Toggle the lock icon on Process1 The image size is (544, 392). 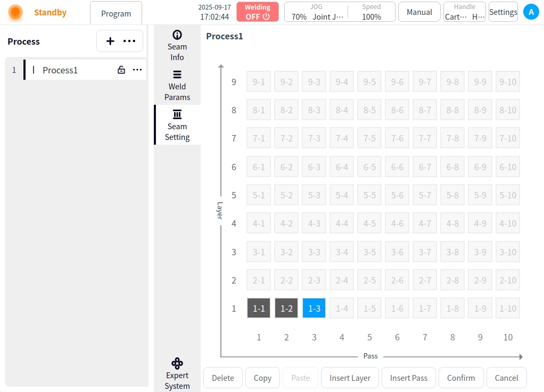pos(121,70)
